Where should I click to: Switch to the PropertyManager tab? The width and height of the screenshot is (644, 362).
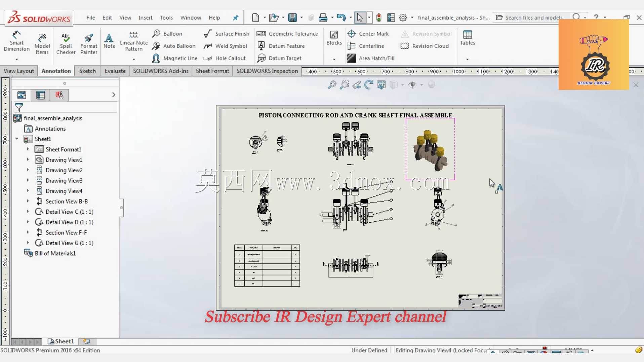(x=40, y=95)
